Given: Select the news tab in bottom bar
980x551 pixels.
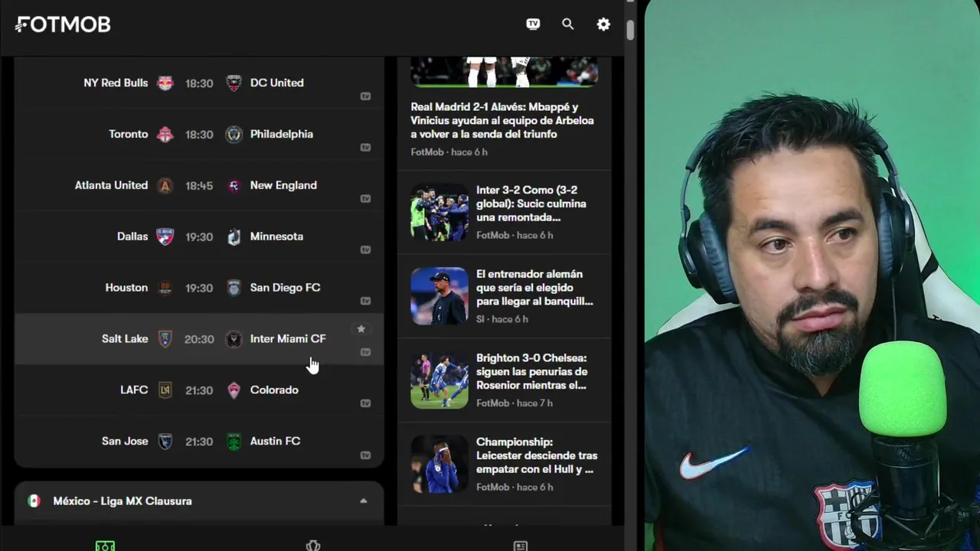Looking at the screenshot, I should tap(520, 546).
